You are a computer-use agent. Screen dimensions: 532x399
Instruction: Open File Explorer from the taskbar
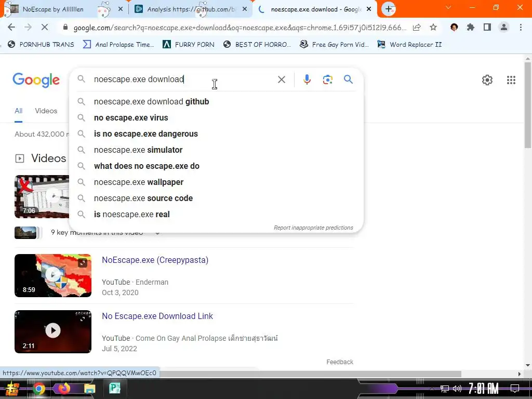click(89, 389)
